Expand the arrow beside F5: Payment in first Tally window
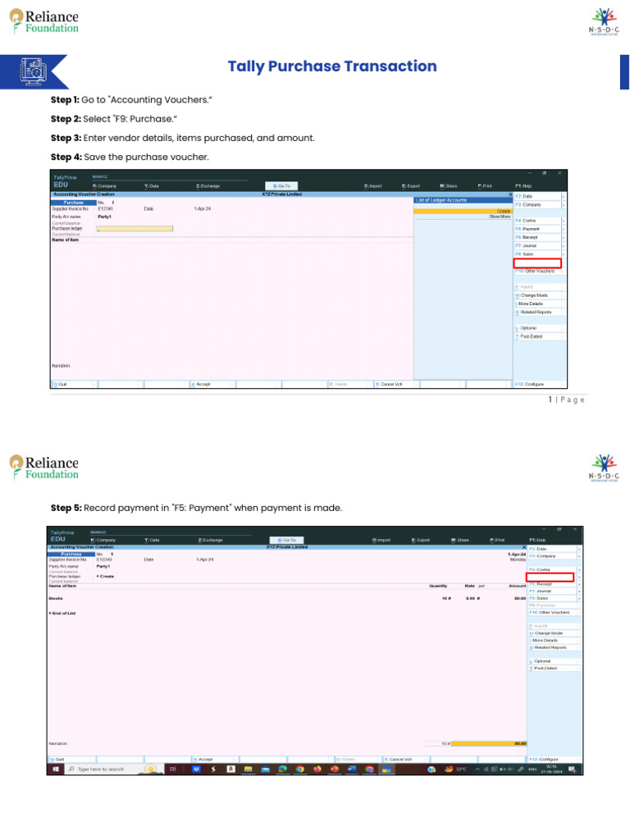 coord(564,230)
